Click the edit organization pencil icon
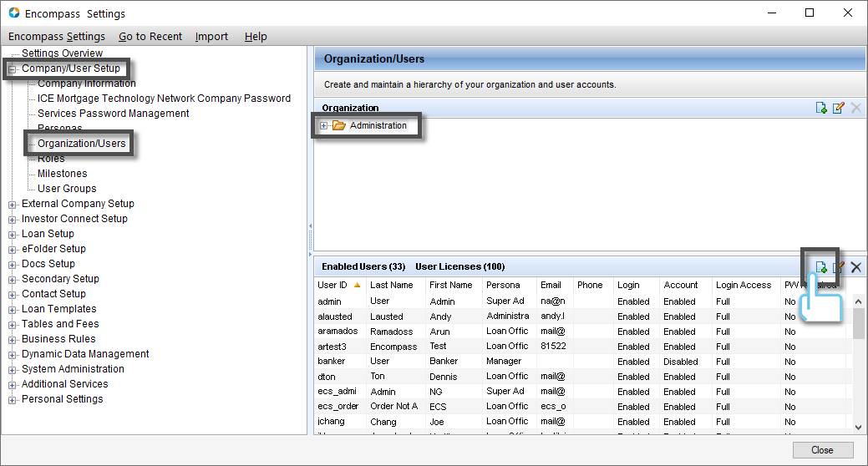The height and width of the screenshot is (466, 868). pos(839,108)
